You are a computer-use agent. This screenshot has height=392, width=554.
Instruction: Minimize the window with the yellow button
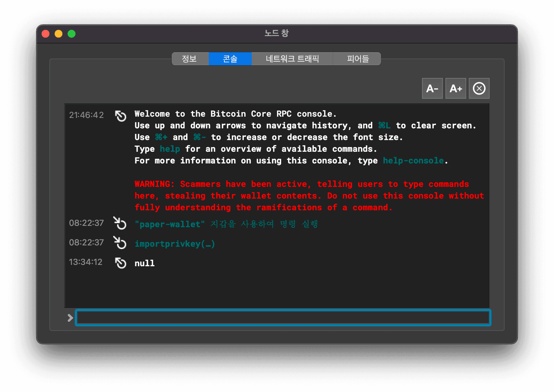click(x=59, y=34)
